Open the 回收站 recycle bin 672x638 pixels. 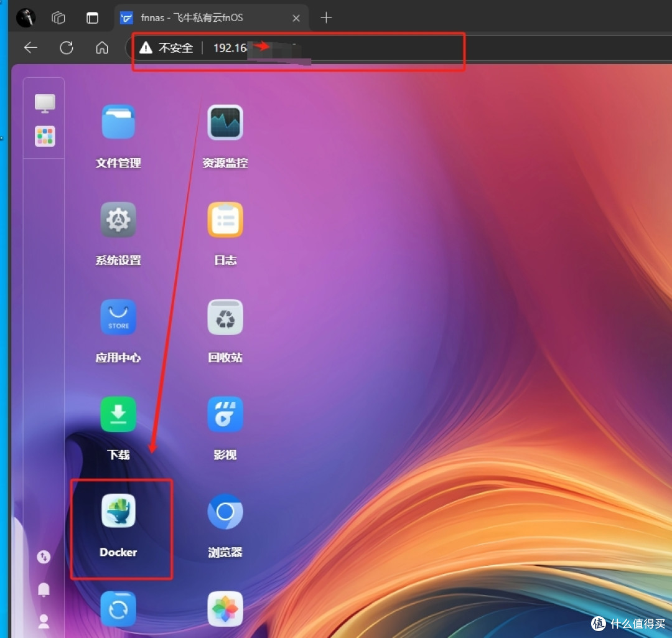click(225, 317)
